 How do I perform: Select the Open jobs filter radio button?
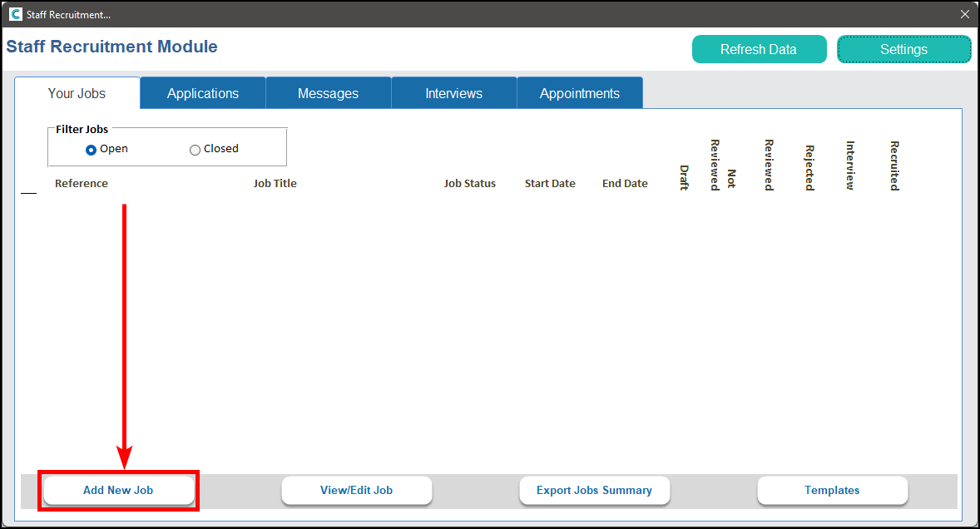92,150
